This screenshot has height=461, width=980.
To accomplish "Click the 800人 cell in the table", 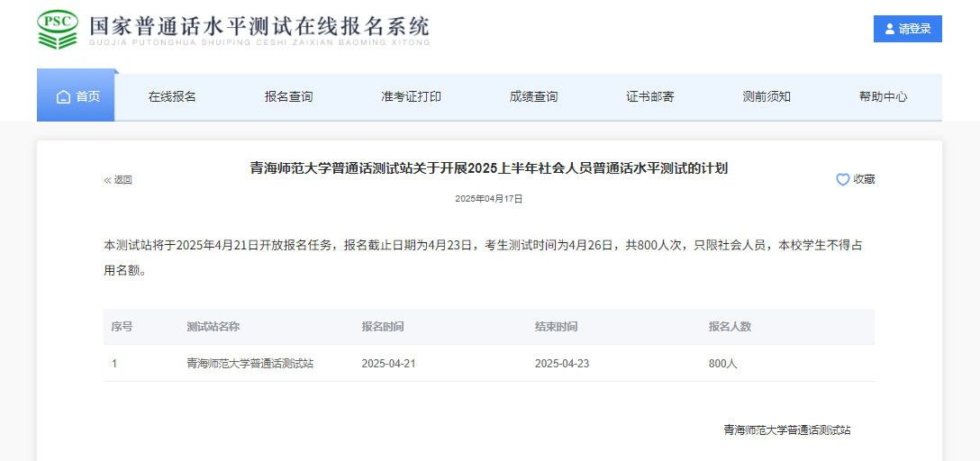I will point(723,364).
